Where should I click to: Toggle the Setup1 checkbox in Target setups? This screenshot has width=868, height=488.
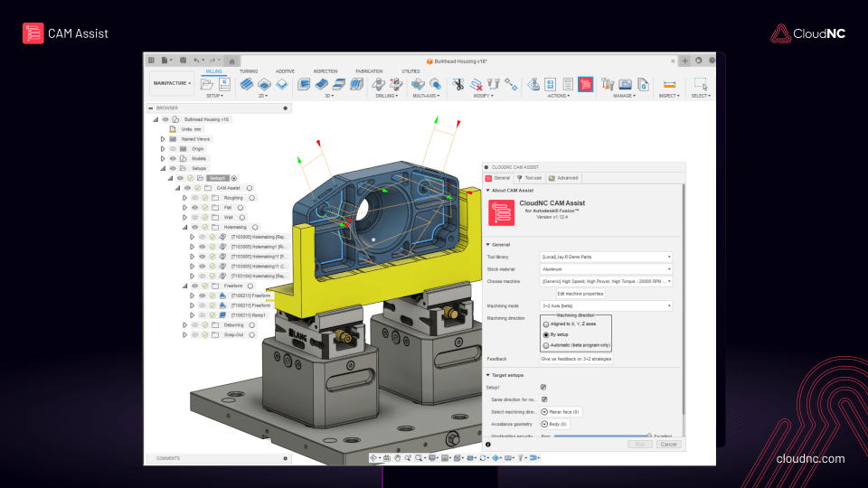pyautogui.click(x=543, y=387)
